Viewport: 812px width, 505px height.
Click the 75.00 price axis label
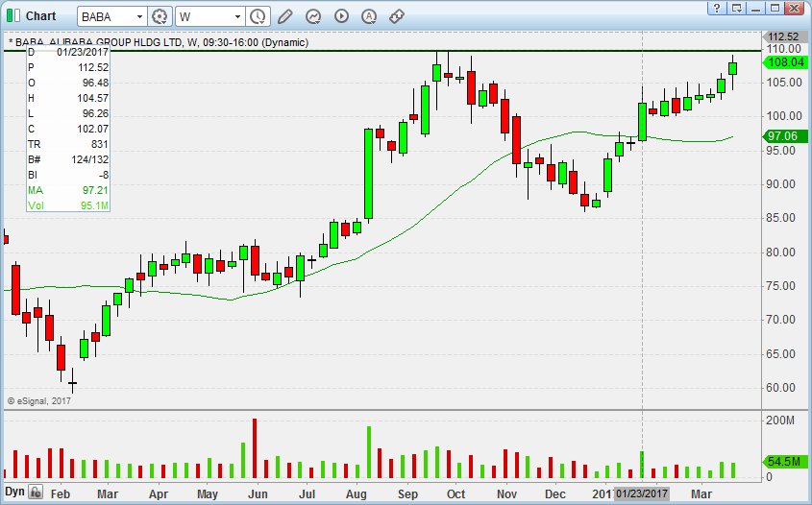pos(780,285)
